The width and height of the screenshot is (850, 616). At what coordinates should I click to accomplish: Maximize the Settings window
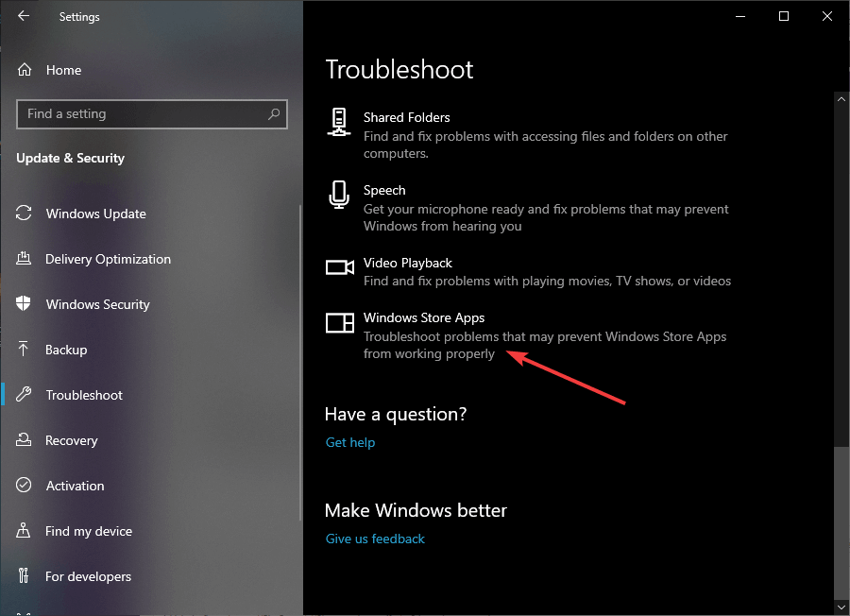coord(784,16)
